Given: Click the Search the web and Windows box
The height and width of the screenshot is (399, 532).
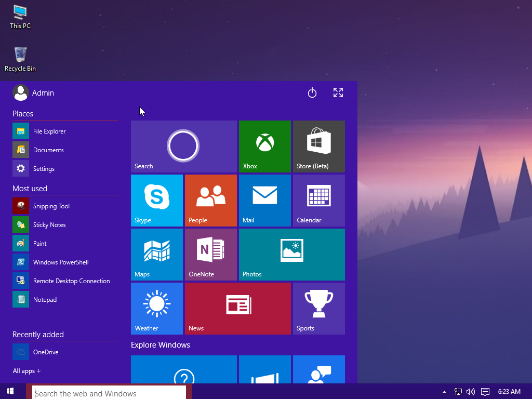Looking at the screenshot, I should [x=109, y=393].
